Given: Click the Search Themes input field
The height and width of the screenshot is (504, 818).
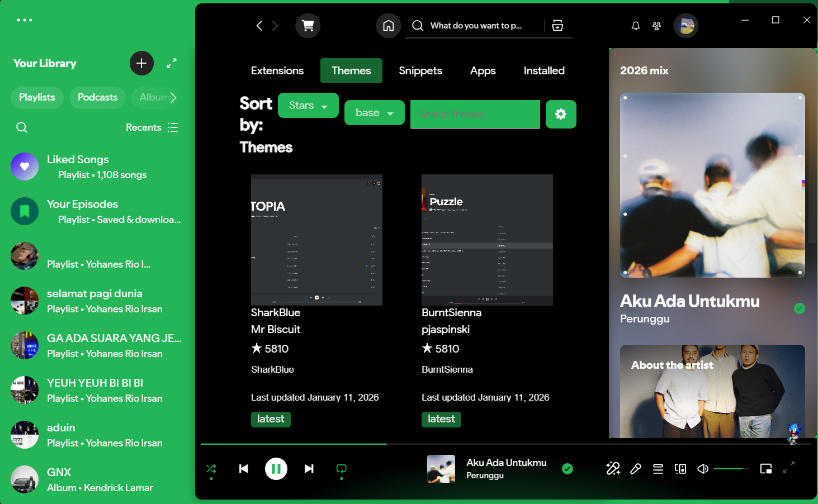Looking at the screenshot, I should (475, 114).
